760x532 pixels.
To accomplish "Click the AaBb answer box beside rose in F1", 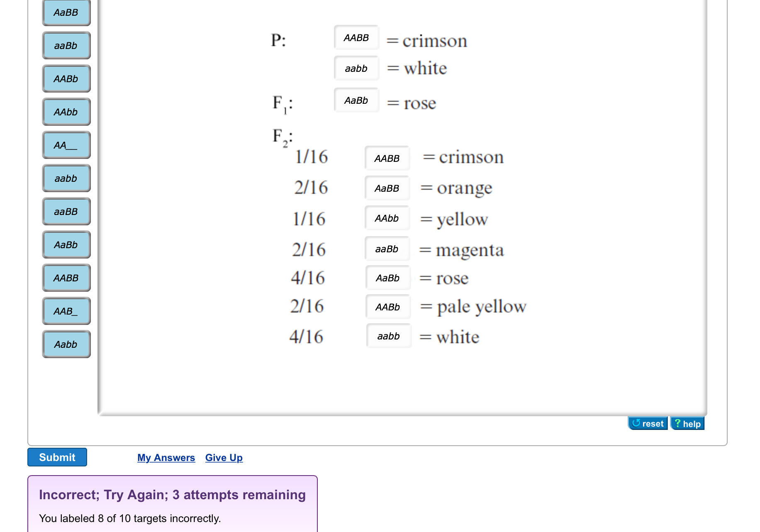I will click(x=356, y=100).
